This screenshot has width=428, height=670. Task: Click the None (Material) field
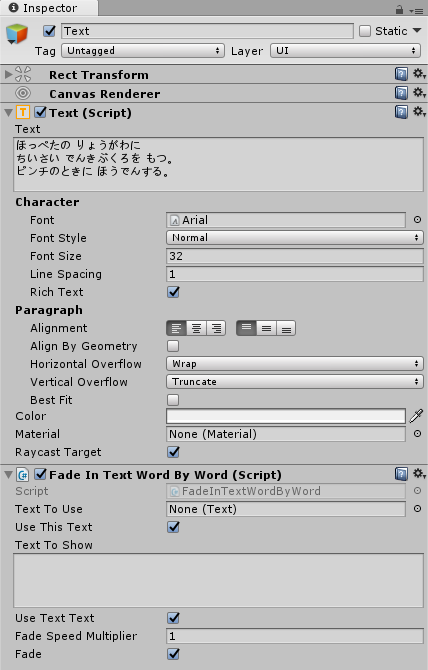[286, 434]
